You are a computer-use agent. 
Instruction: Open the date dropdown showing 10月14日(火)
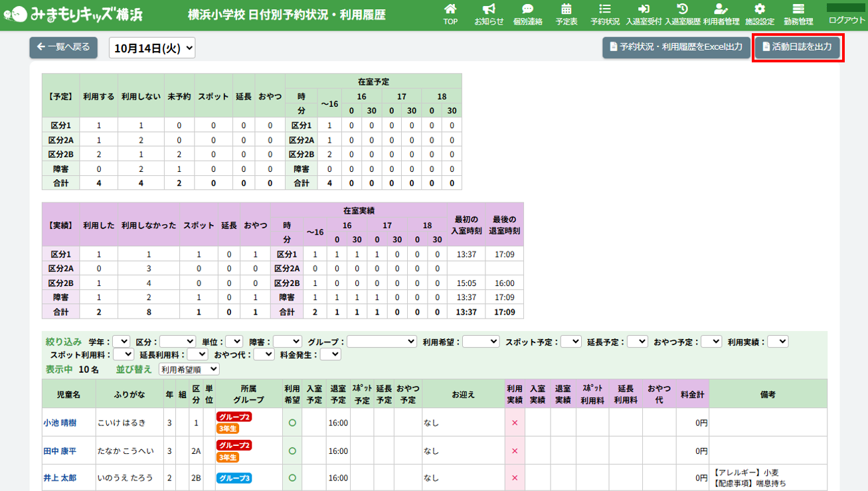pos(152,48)
